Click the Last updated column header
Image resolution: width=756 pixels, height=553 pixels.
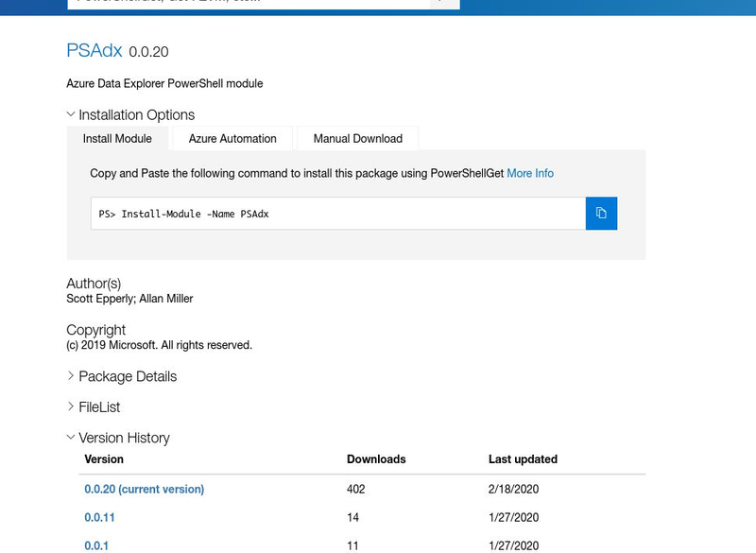tap(523, 459)
